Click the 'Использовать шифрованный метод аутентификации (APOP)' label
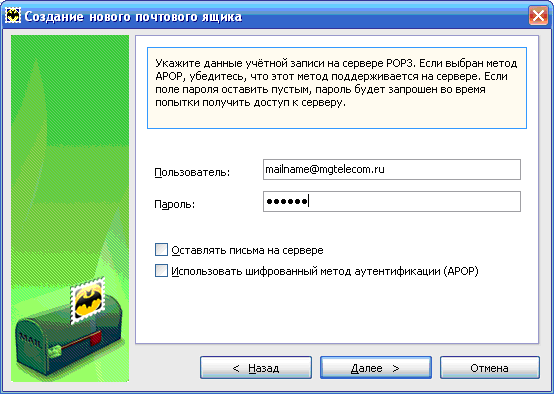This screenshot has height=394, width=554. pos(325,271)
